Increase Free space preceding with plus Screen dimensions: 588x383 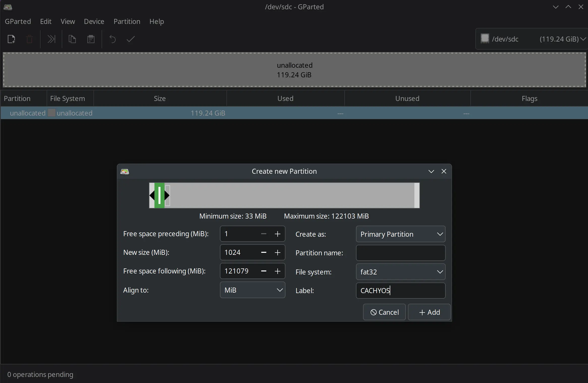click(x=277, y=234)
